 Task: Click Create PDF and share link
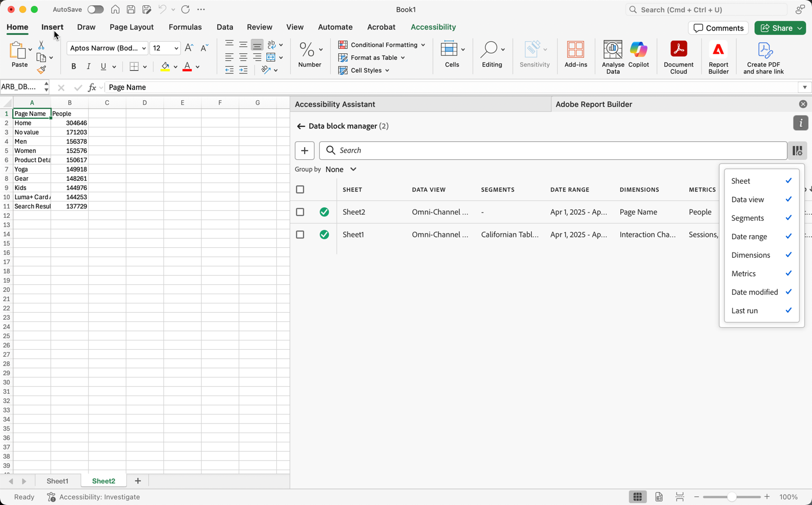tap(763, 57)
